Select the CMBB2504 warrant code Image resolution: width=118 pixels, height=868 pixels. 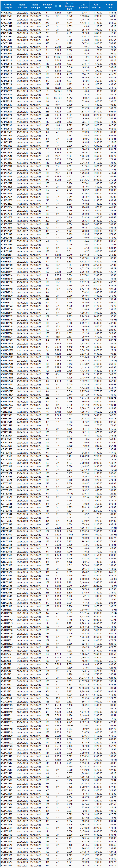tap(7, 255)
